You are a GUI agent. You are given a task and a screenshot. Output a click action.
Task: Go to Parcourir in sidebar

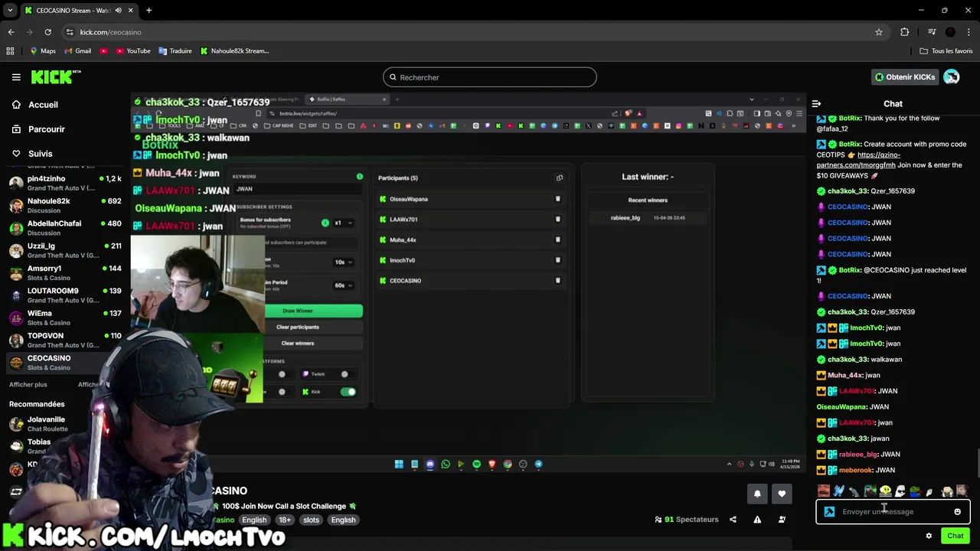click(46, 129)
